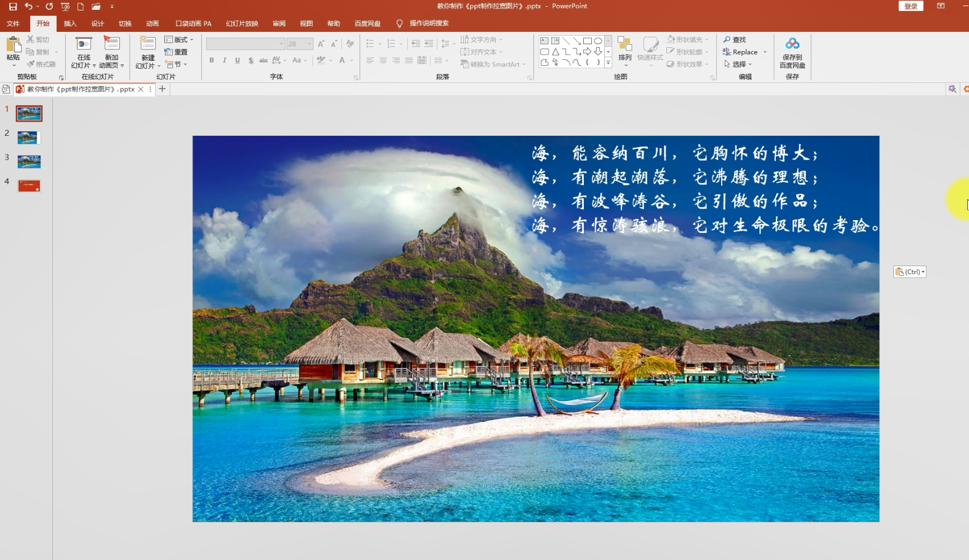Open a file using the folder icon
This screenshot has width=969, height=560.
click(x=96, y=7)
